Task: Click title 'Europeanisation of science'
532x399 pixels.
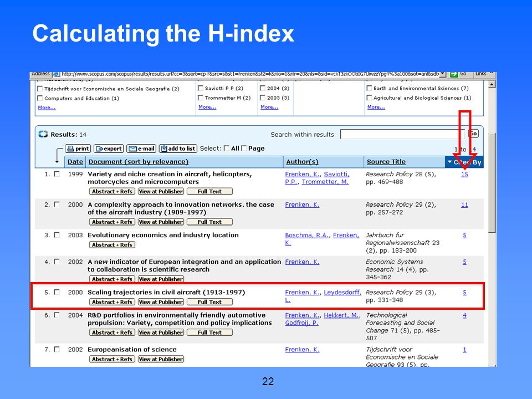Action: (x=132, y=350)
